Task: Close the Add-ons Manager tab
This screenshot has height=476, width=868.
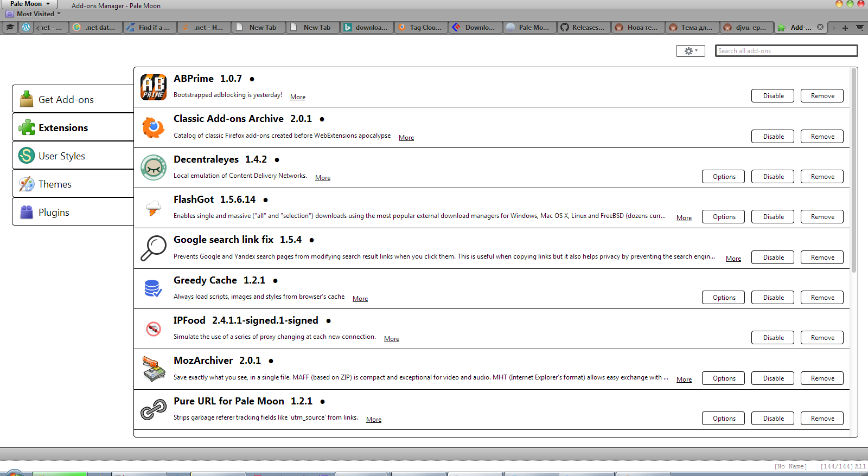Action: point(820,27)
